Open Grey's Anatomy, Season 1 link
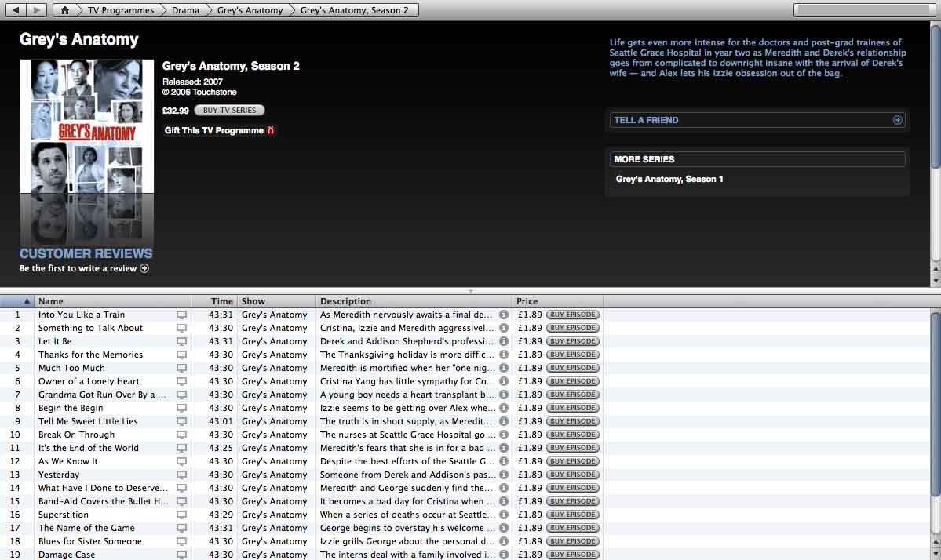941x560 pixels. point(669,179)
